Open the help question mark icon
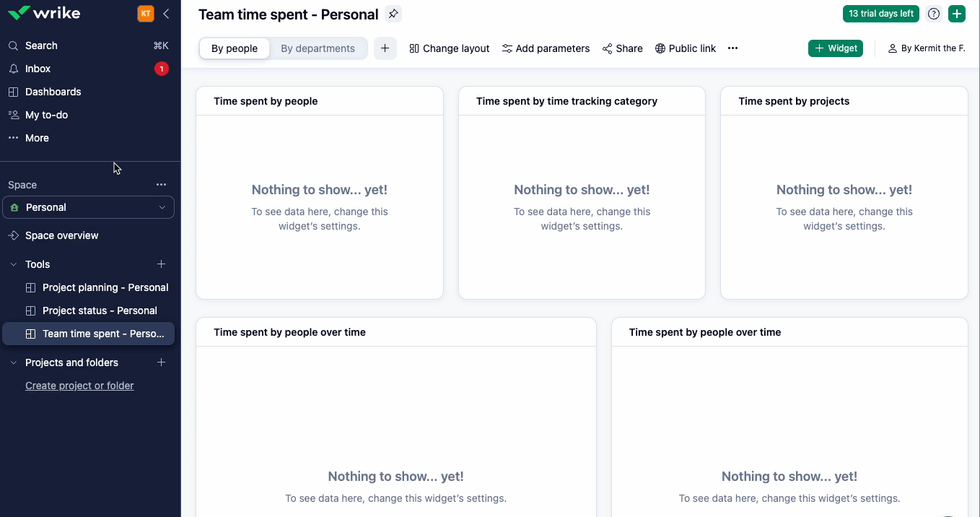980x517 pixels. point(934,14)
